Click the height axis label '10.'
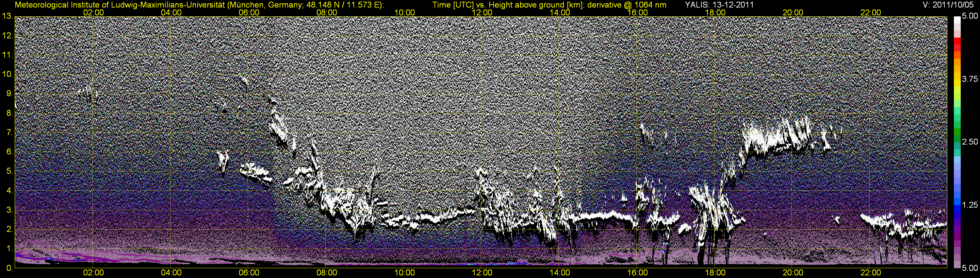The width and height of the screenshot is (980, 278). [x=8, y=74]
